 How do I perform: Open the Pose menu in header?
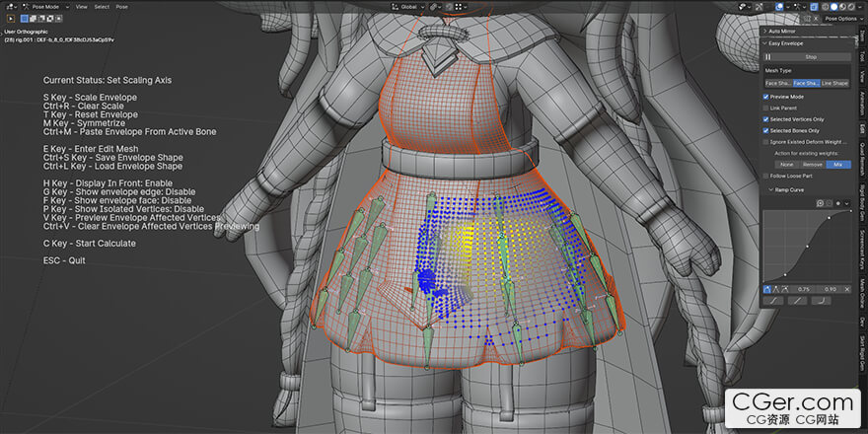click(x=122, y=6)
